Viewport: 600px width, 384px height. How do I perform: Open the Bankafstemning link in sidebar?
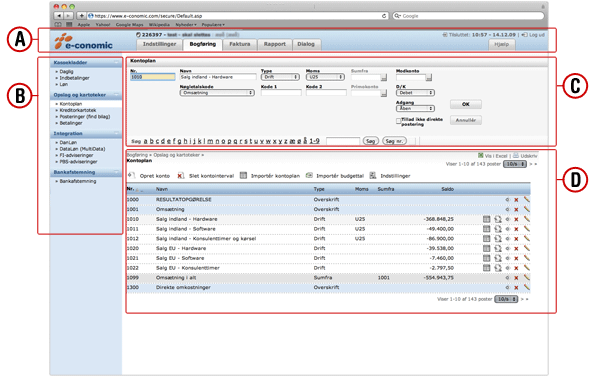tap(78, 181)
